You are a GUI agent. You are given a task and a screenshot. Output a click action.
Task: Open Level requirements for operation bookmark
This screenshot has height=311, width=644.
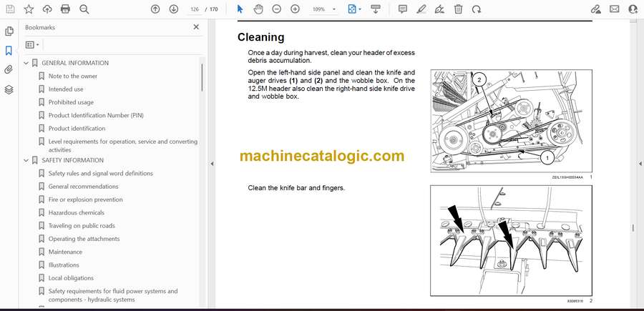click(123, 146)
